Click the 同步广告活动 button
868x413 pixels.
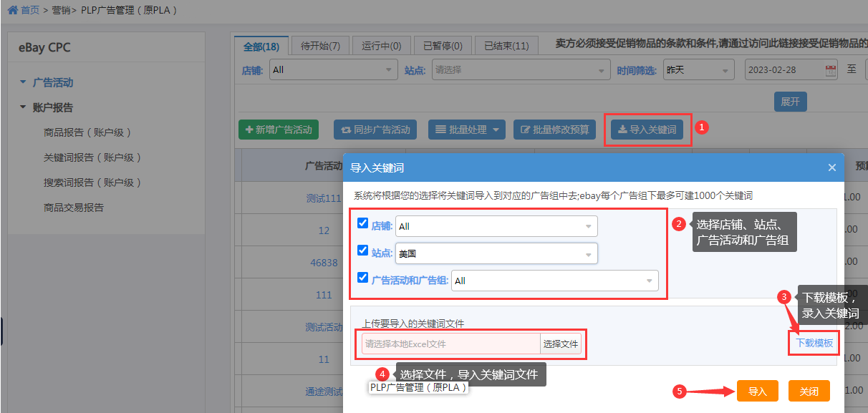pyautogui.click(x=375, y=130)
